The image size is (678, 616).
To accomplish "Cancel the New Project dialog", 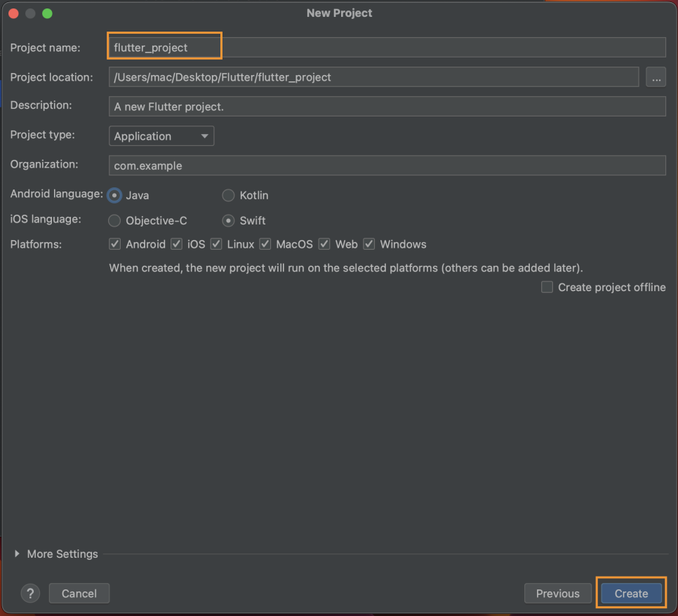I will click(79, 593).
